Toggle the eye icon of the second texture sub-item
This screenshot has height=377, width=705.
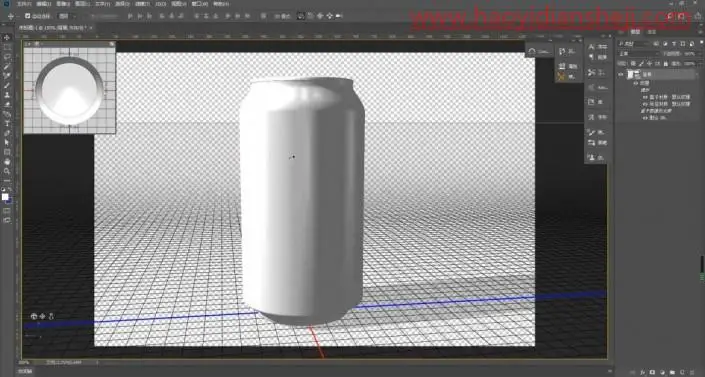pos(645,104)
